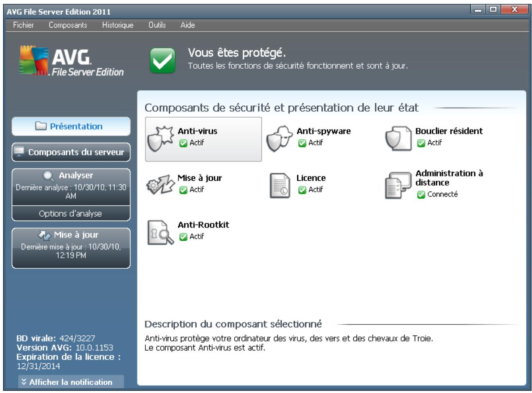532x393 pixels.
Task: Open the Licence document icon
Action: [x=281, y=187]
